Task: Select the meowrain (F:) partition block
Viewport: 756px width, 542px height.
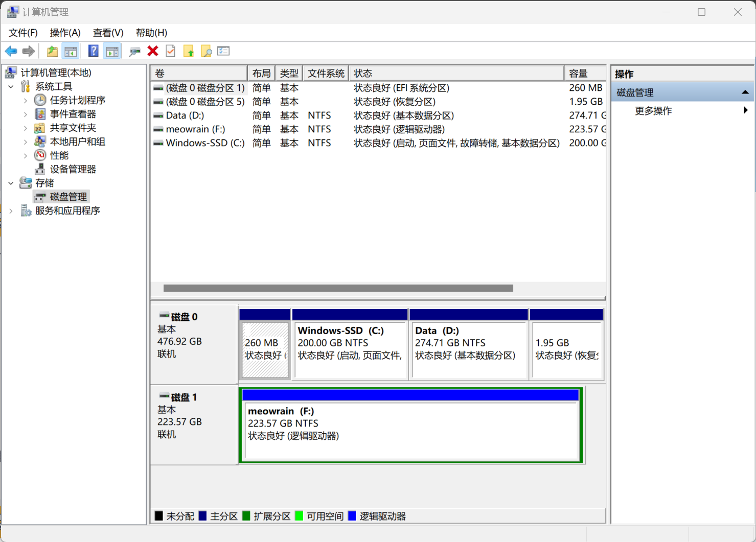Action: 411,429
